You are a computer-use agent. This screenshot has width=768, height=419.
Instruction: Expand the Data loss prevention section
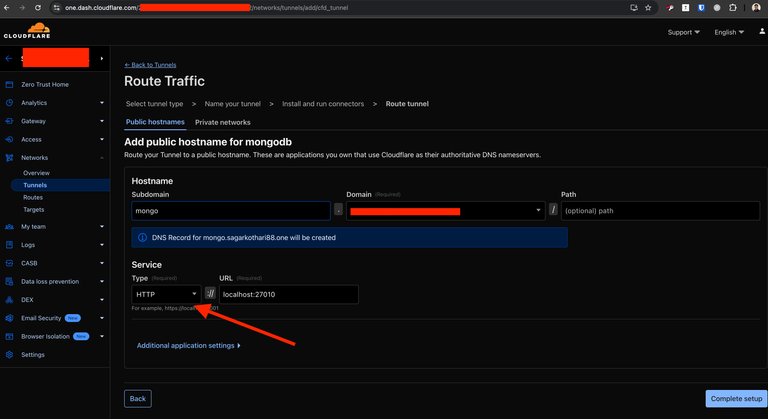pos(102,281)
